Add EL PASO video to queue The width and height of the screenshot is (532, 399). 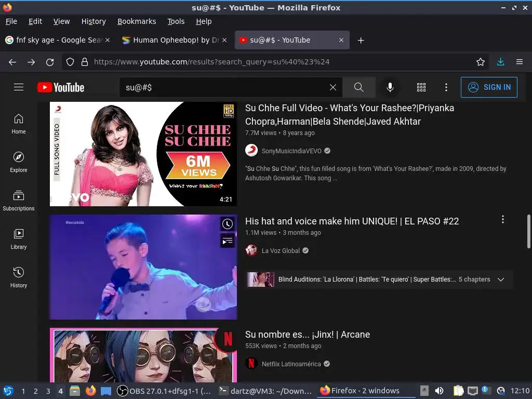pyautogui.click(x=228, y=241)
